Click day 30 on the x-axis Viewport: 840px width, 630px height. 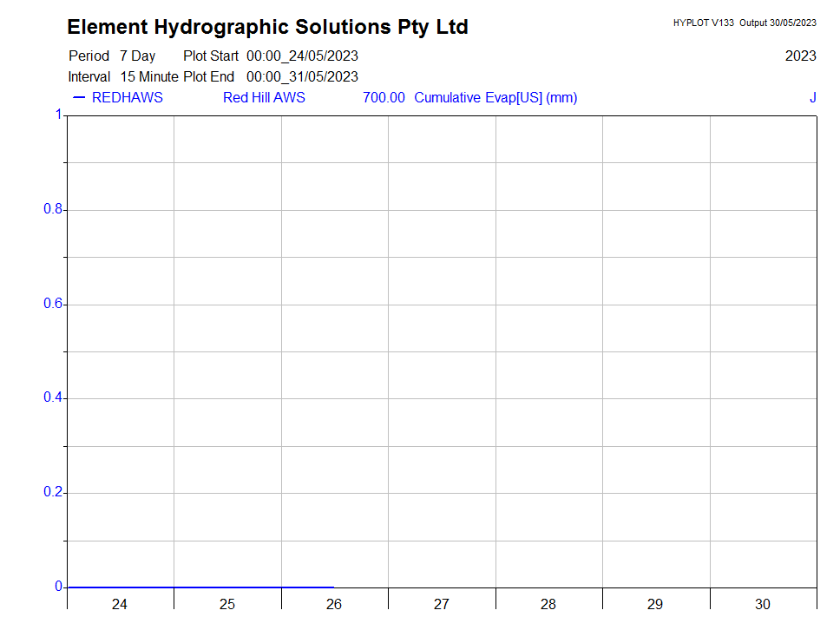[x=762, y=604]
